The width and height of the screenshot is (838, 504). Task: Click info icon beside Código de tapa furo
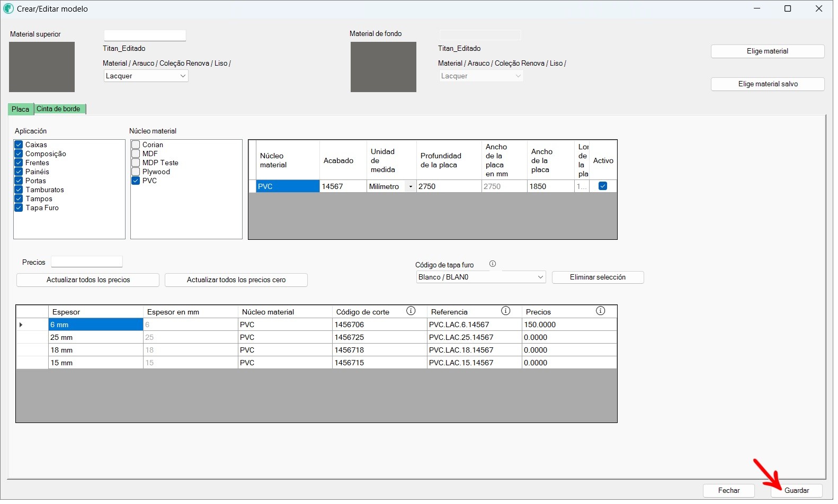tap(493, 264)
